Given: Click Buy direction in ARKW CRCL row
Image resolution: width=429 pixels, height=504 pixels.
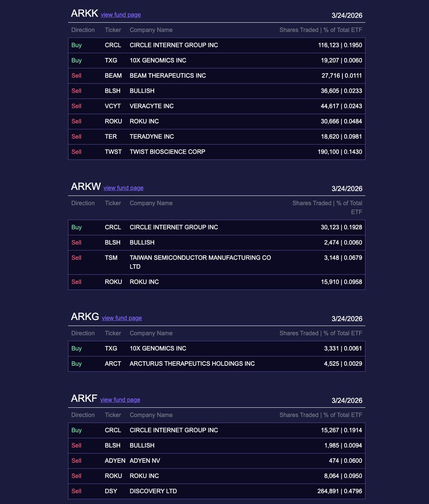Looking at the screenshot, I should point(76,227).
